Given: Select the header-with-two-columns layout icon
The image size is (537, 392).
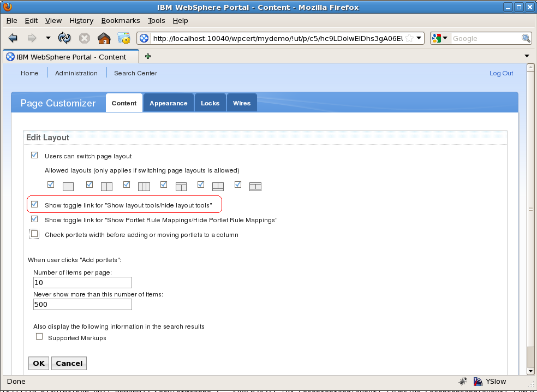Looking at the screenshot, I should [181, 186].
